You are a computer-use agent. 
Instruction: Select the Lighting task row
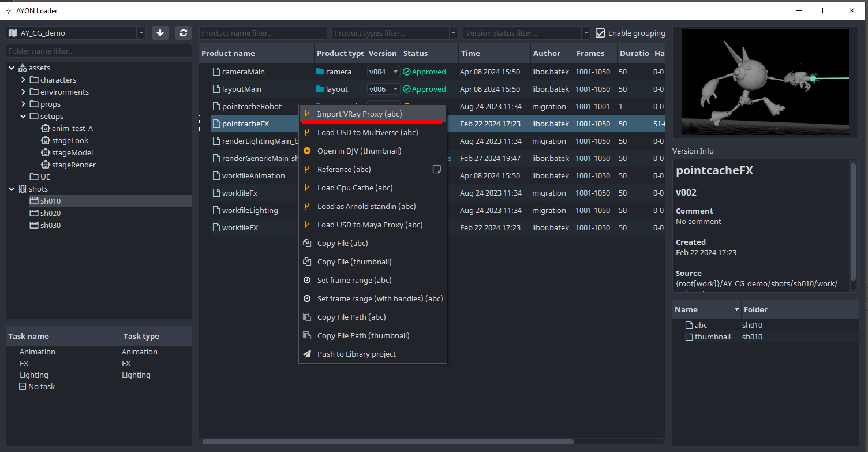pyautogui.click(x=99, y=375)
